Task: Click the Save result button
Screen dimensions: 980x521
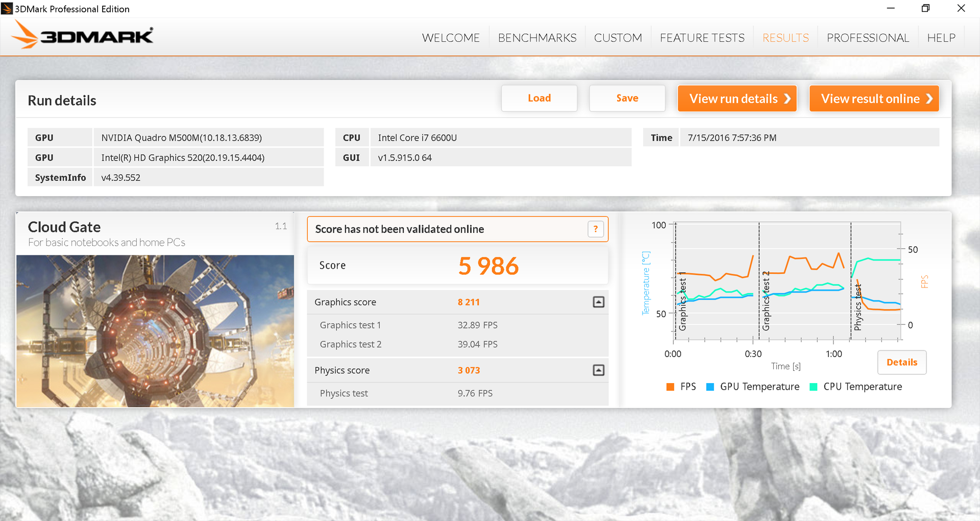Action: tap(627, 98)
